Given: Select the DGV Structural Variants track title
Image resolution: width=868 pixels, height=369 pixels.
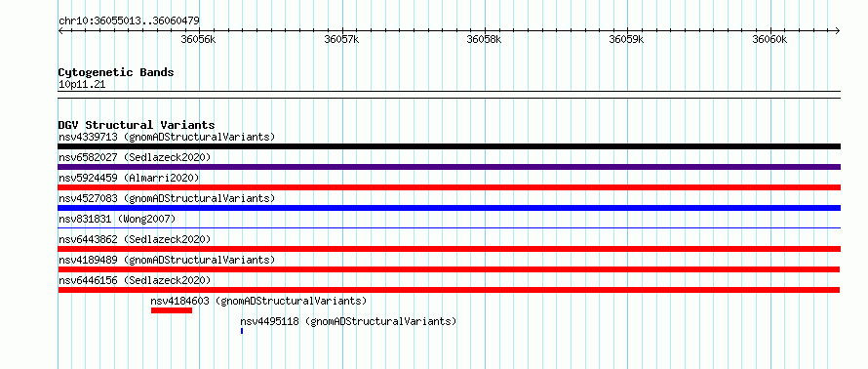Looking at the screenshot, I should (x=137, y=125).
